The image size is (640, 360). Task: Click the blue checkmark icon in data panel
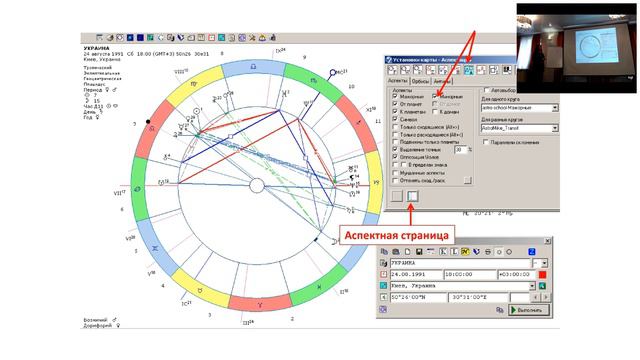pyautogui.click(x=476, y=252)
